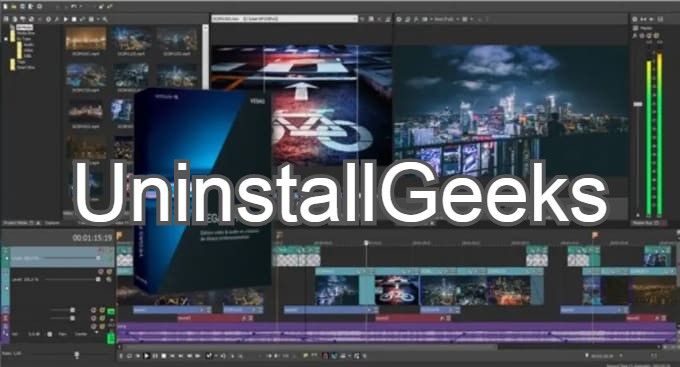Select the bicycle-symbol video clip on timeline
680x367 pixels.
pos(396,290)
